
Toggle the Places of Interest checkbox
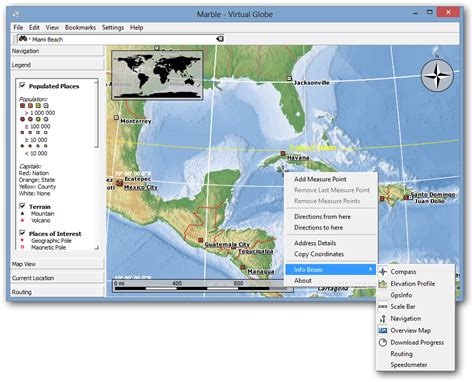(x=22, y=233)
